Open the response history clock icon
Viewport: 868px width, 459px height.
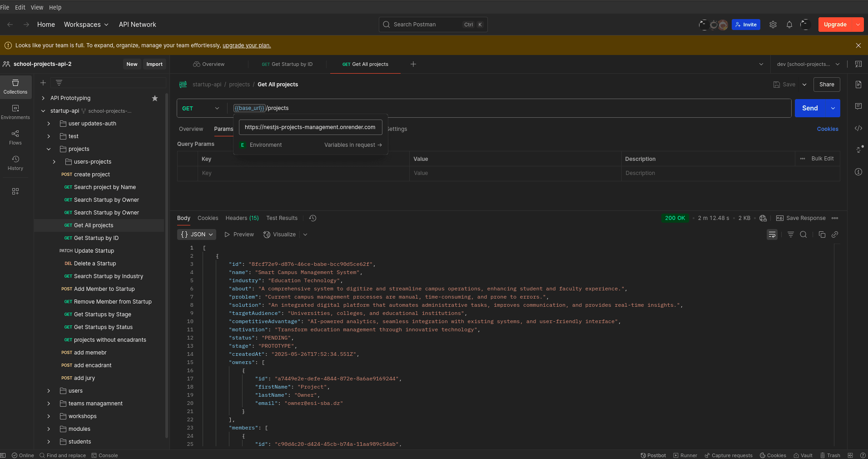pyautogui.click(x=312, y=218)
